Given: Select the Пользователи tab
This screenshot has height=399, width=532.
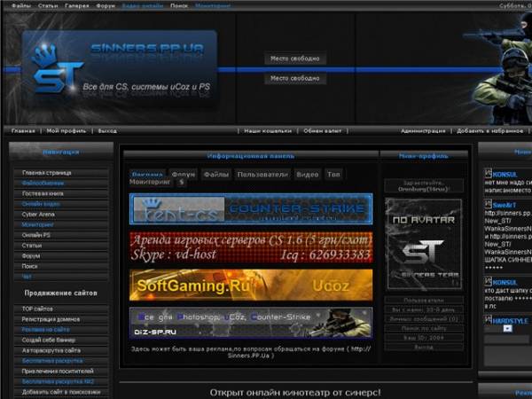Looking at the screenshot, I should (x=262, y=175).
